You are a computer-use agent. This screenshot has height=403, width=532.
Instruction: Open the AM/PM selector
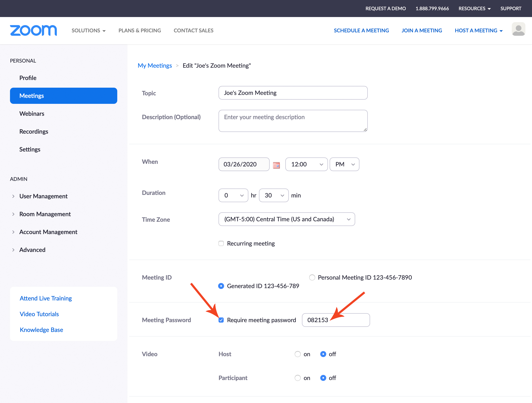point(344,164)
